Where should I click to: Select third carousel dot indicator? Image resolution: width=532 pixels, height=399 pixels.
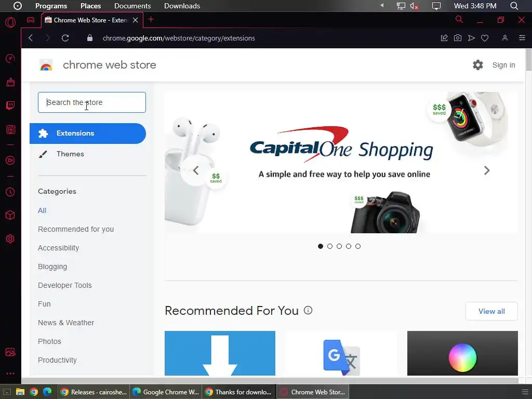tap(339, 246)
